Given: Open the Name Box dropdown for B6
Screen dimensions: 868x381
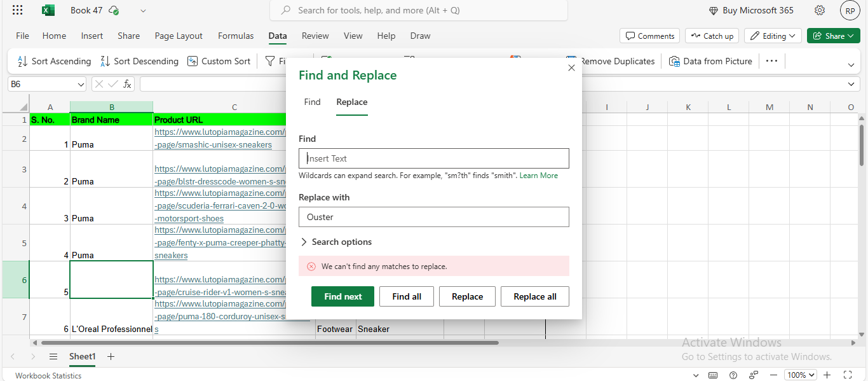Looking at the screenshot, I should tap(81, 84).
